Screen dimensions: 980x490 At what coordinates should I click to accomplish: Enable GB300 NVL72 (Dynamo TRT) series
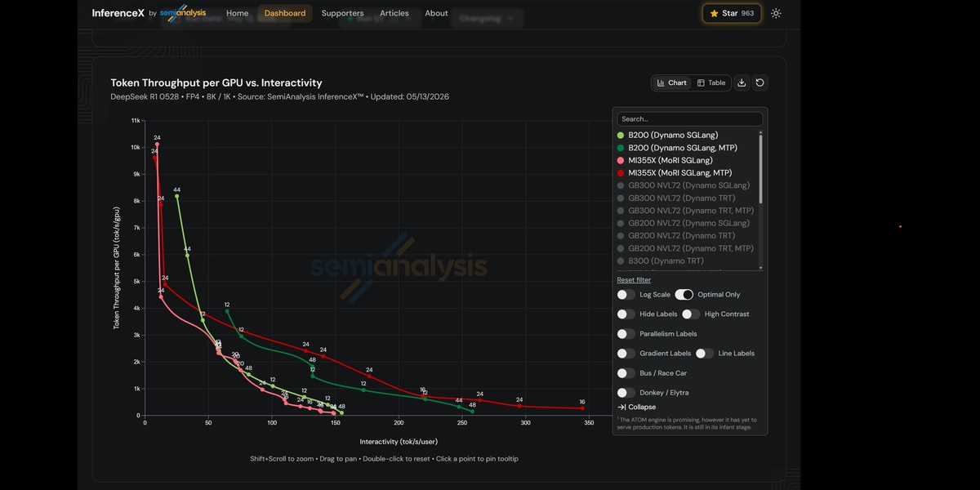[676, 198]
